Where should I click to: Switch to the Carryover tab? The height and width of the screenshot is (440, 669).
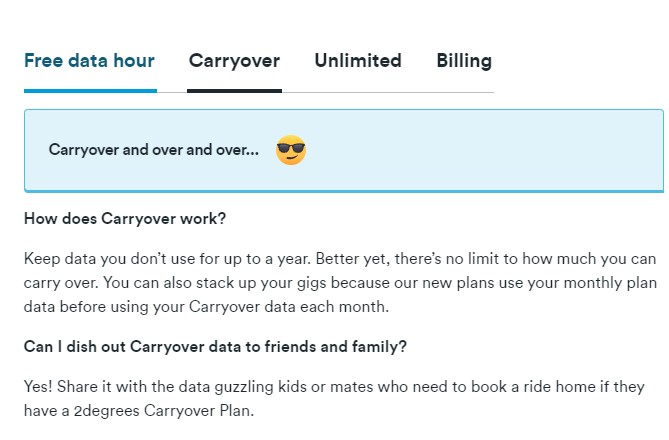234,61
